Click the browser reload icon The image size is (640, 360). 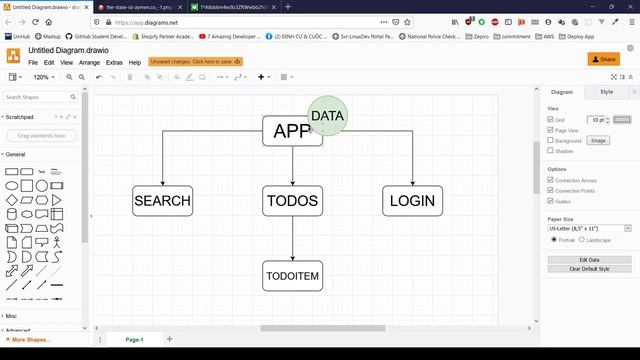35,22
